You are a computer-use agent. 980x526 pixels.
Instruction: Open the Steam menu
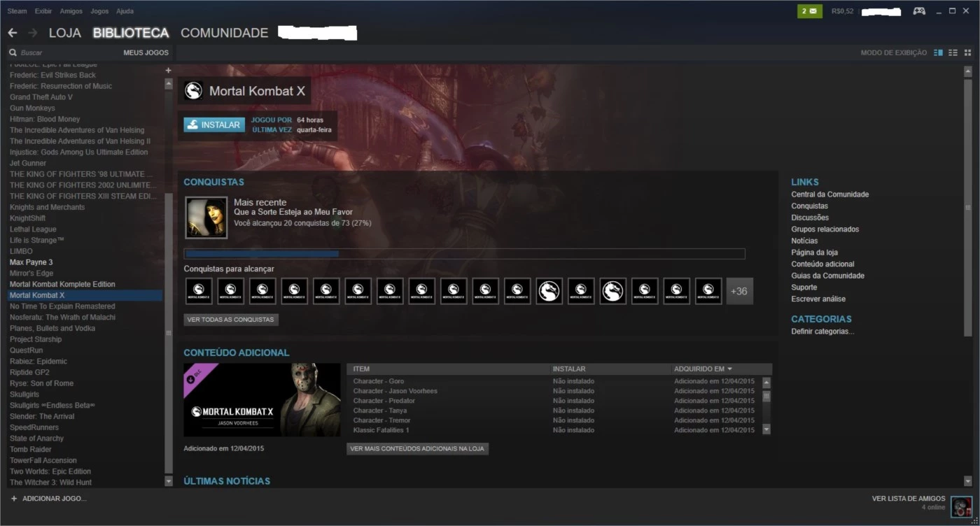point(17,11)
